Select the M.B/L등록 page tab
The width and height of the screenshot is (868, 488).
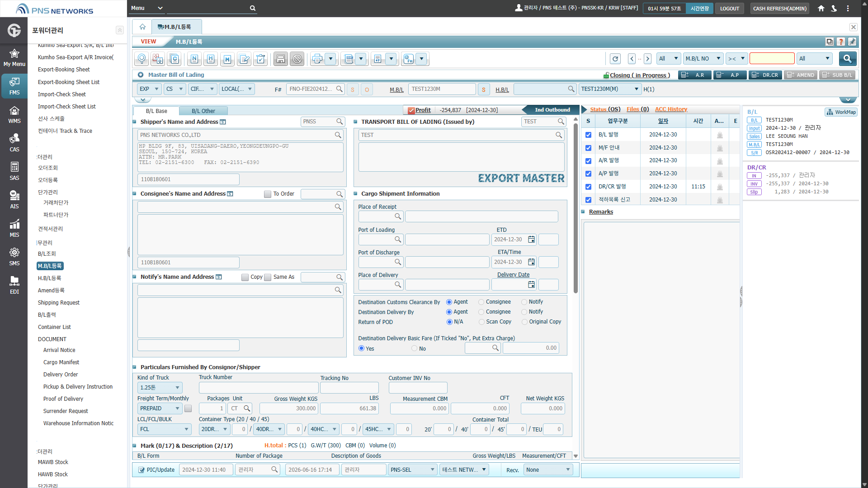[176, 27]
